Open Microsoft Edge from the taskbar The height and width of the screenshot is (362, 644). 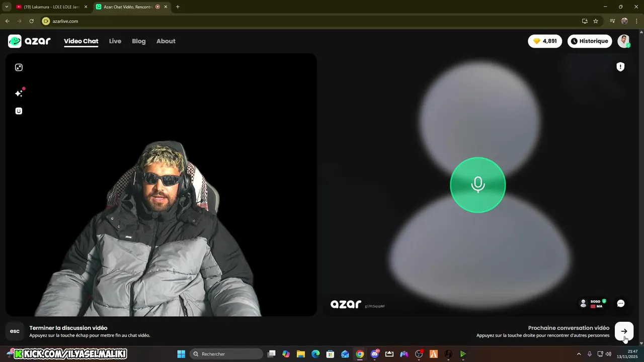(315, 354)
